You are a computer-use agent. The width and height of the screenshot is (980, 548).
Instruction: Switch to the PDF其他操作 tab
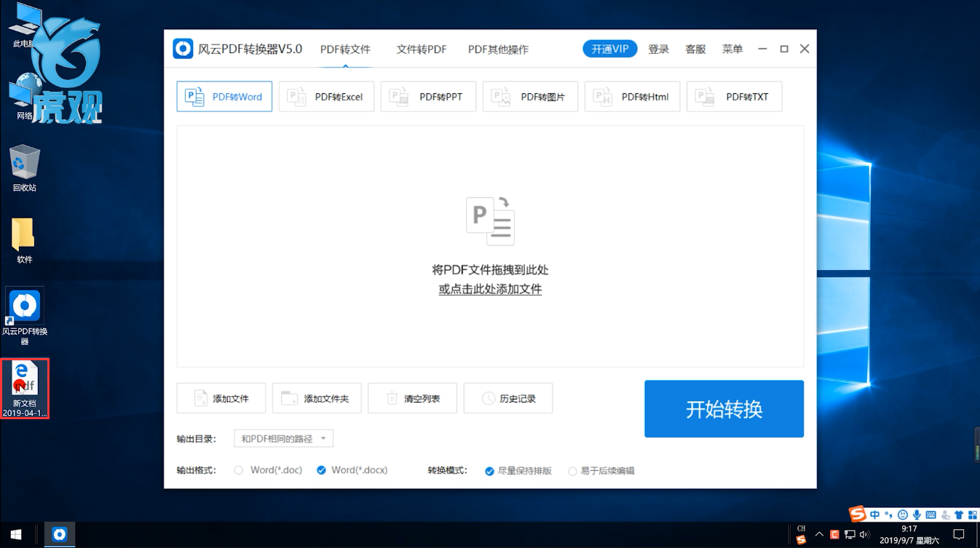click(x=498, y=49)
